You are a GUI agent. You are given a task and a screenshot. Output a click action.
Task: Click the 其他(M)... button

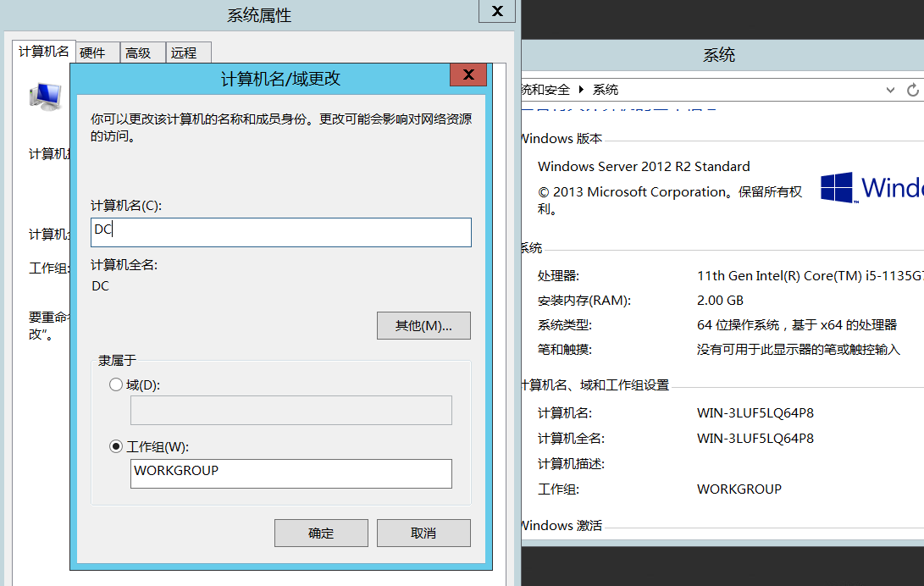(x=423, y=325)
